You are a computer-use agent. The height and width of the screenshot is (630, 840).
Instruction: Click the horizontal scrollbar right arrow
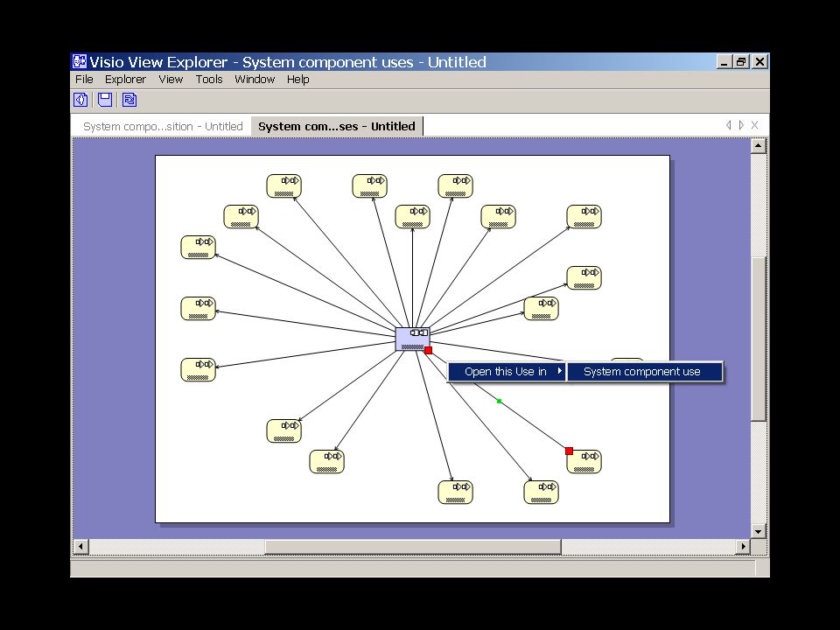click(x=743, y=546)
